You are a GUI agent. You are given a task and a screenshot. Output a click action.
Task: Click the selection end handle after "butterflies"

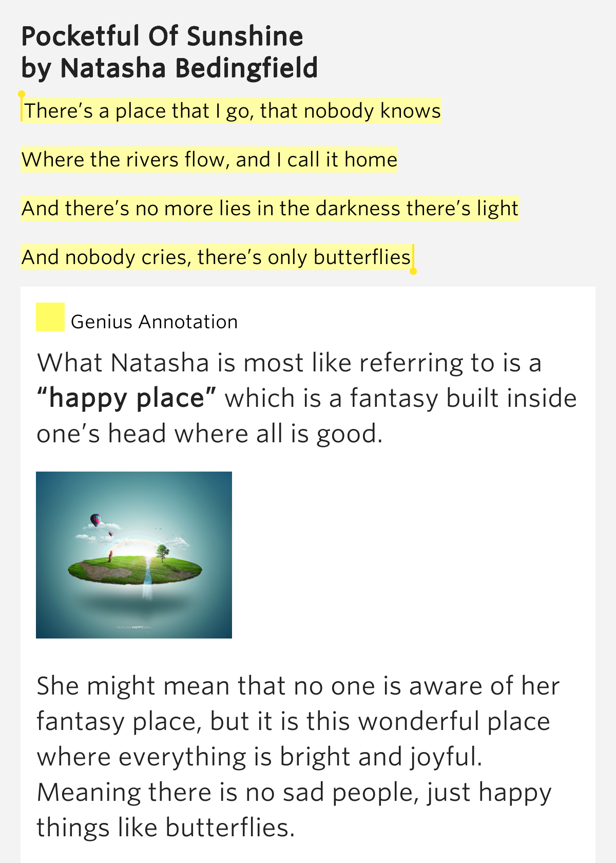413,271
